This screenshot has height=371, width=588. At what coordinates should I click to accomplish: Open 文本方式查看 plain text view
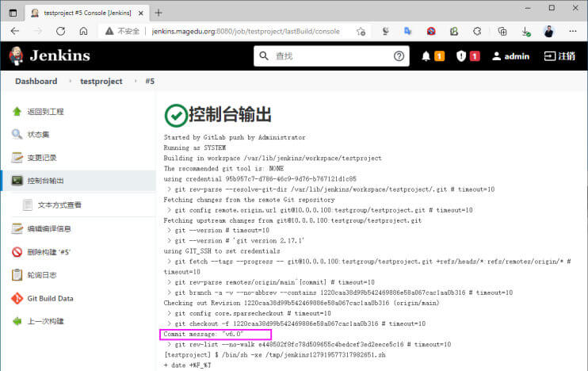(59, 205)
